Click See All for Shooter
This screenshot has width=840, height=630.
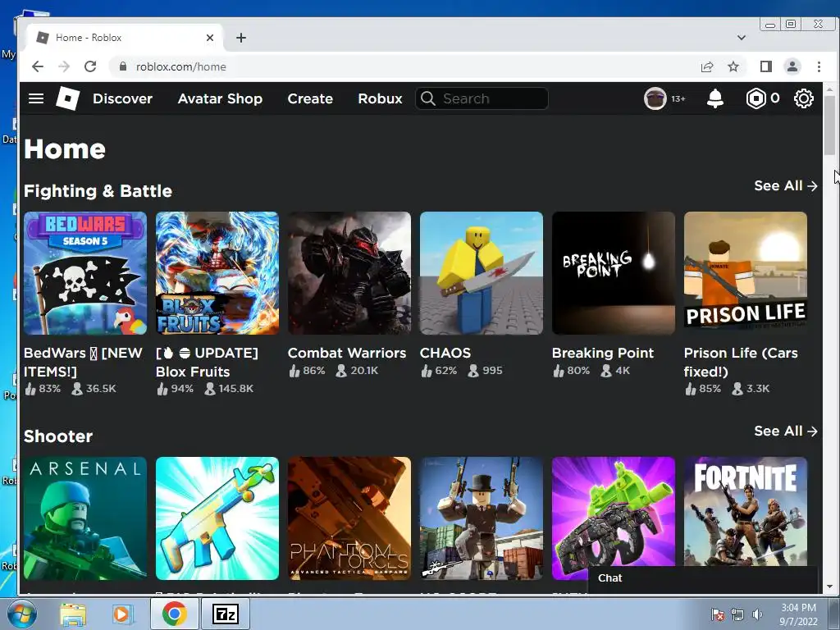click(x=785, y=431)
